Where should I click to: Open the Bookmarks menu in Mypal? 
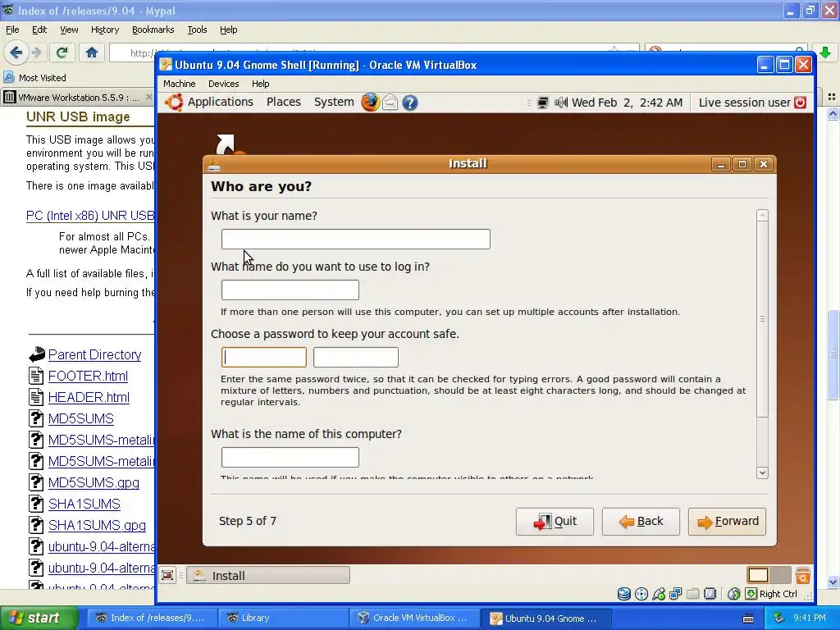coord(153,30)
